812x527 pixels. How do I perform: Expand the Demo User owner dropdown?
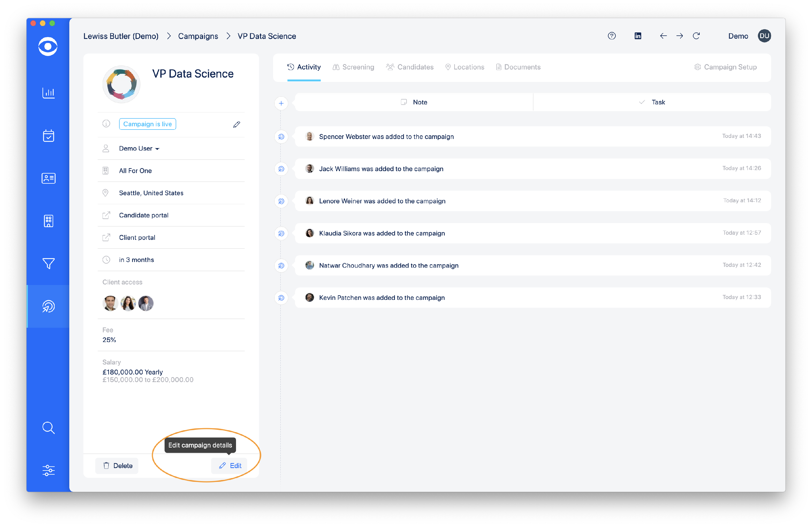pos(139,149)
